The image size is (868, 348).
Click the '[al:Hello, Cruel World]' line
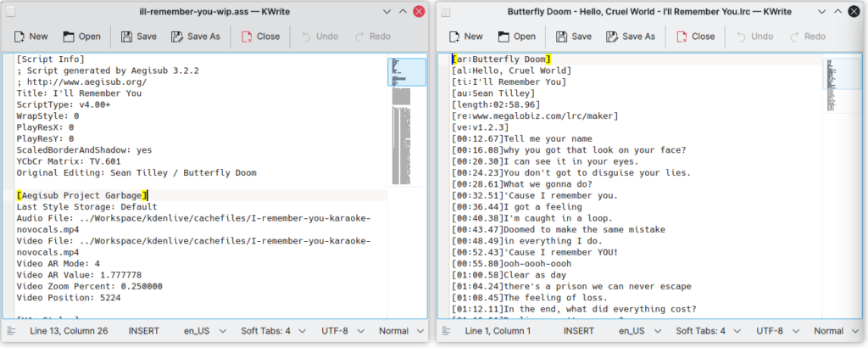coord(511,70)
